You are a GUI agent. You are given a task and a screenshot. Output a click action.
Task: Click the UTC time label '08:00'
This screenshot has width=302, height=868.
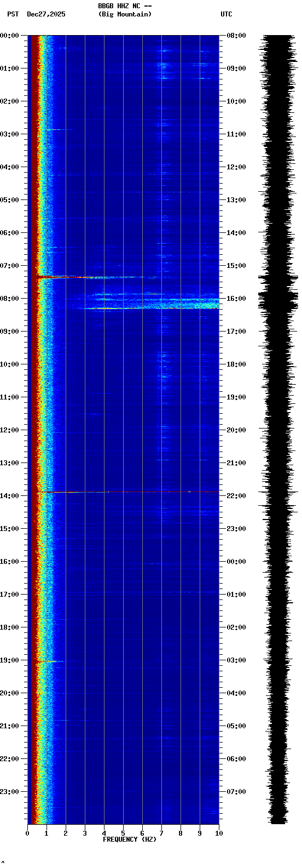tap(236, 36)
